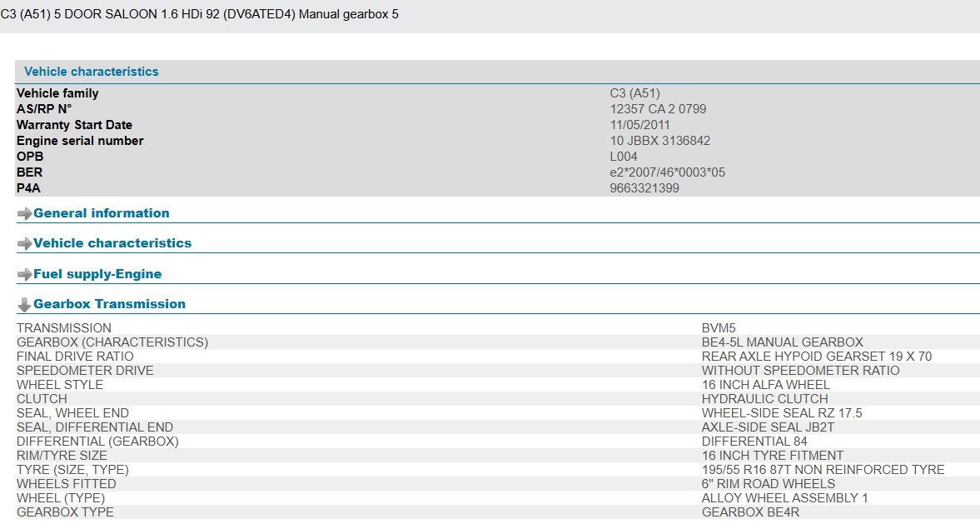Click the OPB label
980x529 pixels.
point(30,157)
